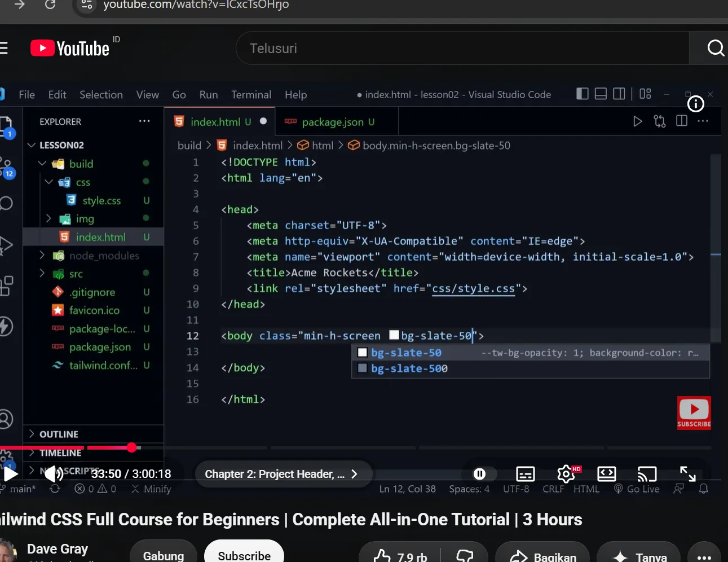Enter fullscreen using the fullscreen icon
The height and width of the screenshot is (562, 728).
click(687, 474)
